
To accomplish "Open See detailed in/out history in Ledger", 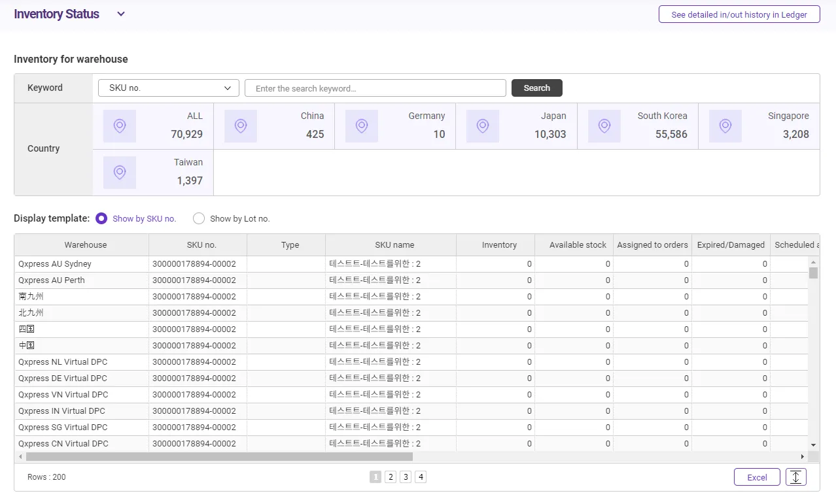I will [739, 14].
